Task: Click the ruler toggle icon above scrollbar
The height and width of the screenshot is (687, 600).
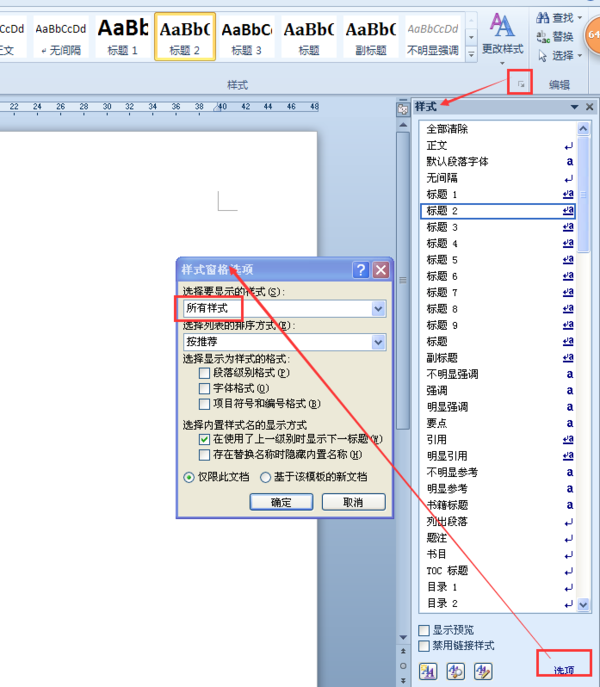Action: click(x=403, y=109)
